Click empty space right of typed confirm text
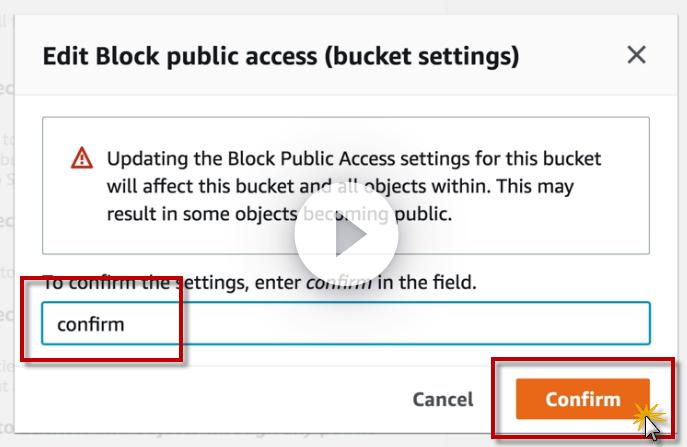Viewport: 687px width, 447px height. click(x=400, y=324)
